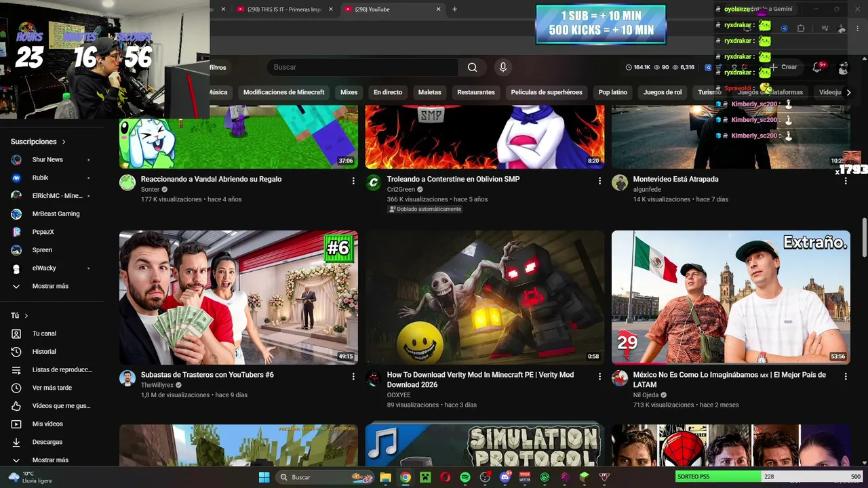Open options menu for Oblivion SMP video
Image resolution: width=868 pixels, height=488 pixels.
click(x=599, y=181)
